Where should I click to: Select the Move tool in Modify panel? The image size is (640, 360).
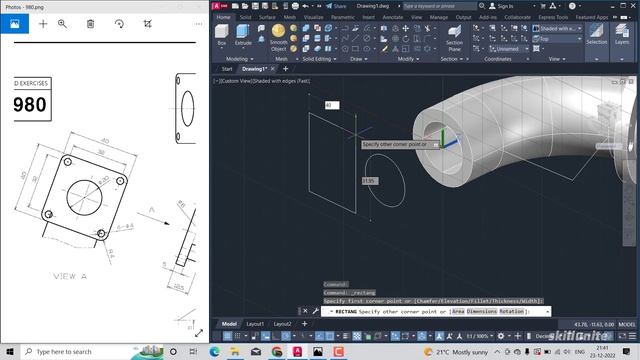(x=405, y=28)
